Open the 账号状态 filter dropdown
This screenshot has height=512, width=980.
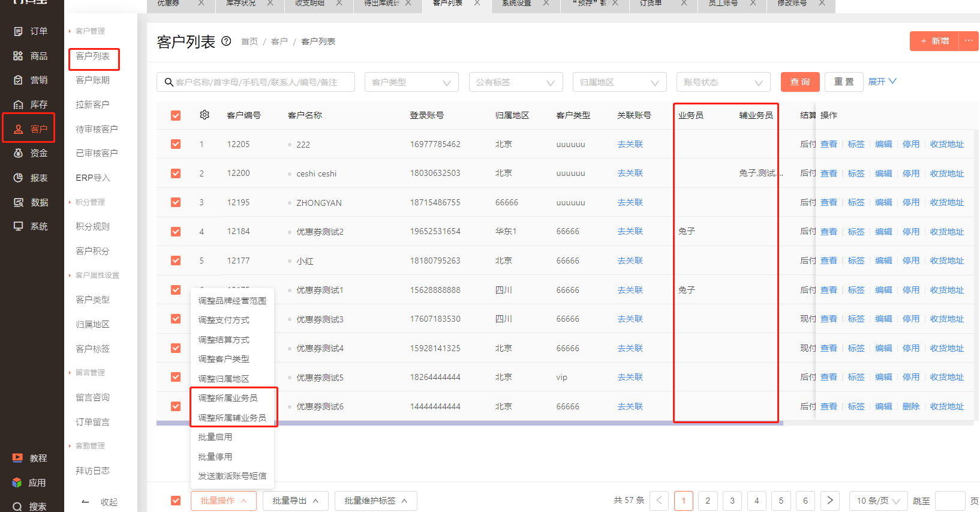(x=723, y=82)
